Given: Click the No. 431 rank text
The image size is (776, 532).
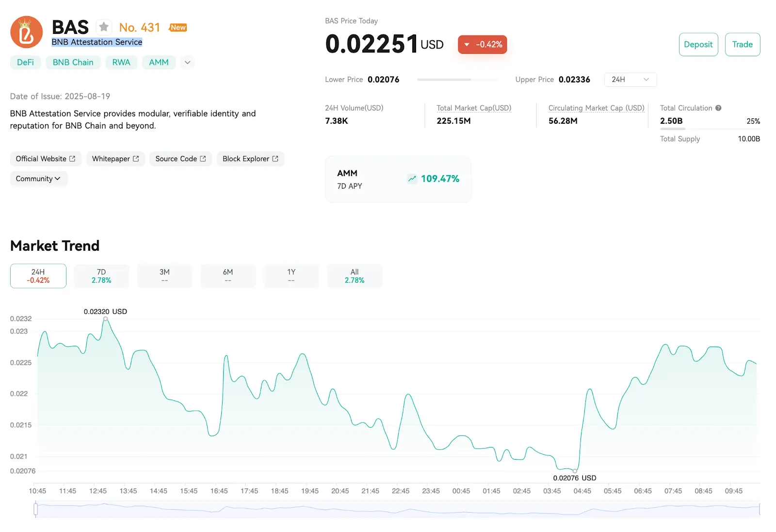Looking at the screenshot, I should click(x=140, y=28).
